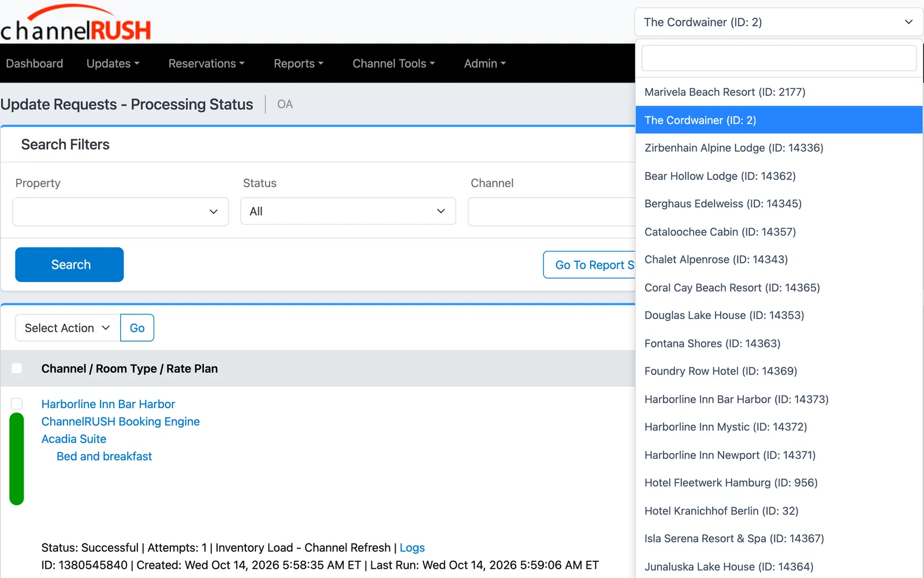Select Chalet Alpenrose (ID: 14343)
This screenshot has width=924, height=578.
click(x=778, y=260)
